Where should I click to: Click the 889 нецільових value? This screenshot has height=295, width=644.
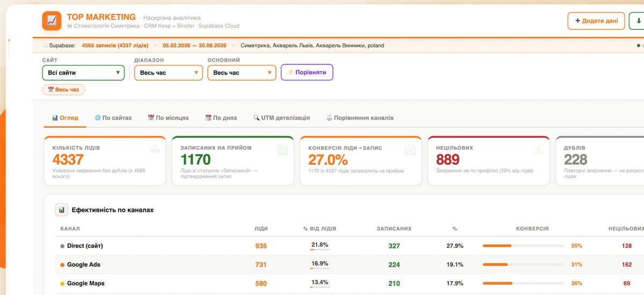(x=448, y=159)
